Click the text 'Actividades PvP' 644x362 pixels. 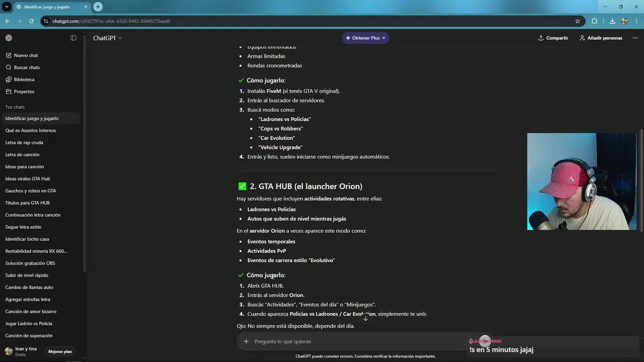click(267, 251)
